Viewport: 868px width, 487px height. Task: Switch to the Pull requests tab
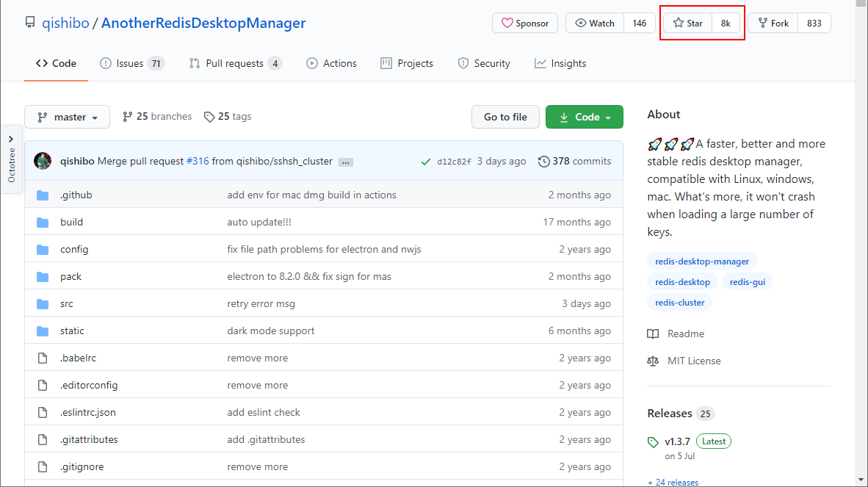pos(236,64)
